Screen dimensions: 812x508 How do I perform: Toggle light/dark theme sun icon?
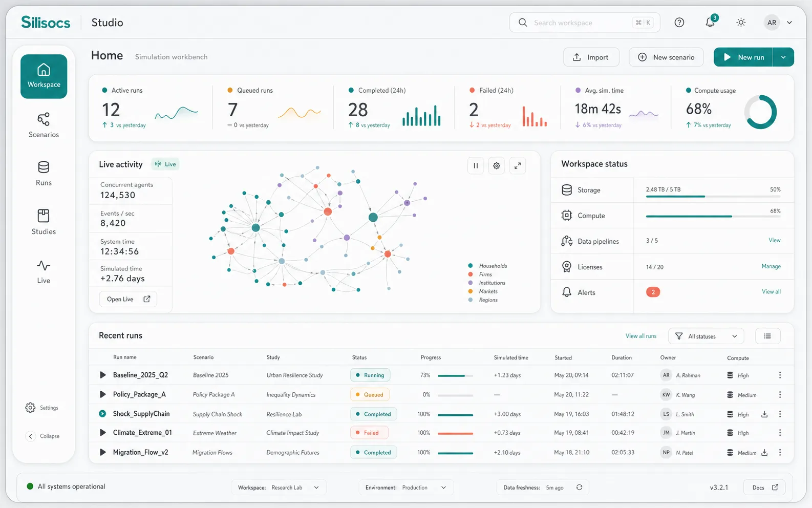(741, 23)
